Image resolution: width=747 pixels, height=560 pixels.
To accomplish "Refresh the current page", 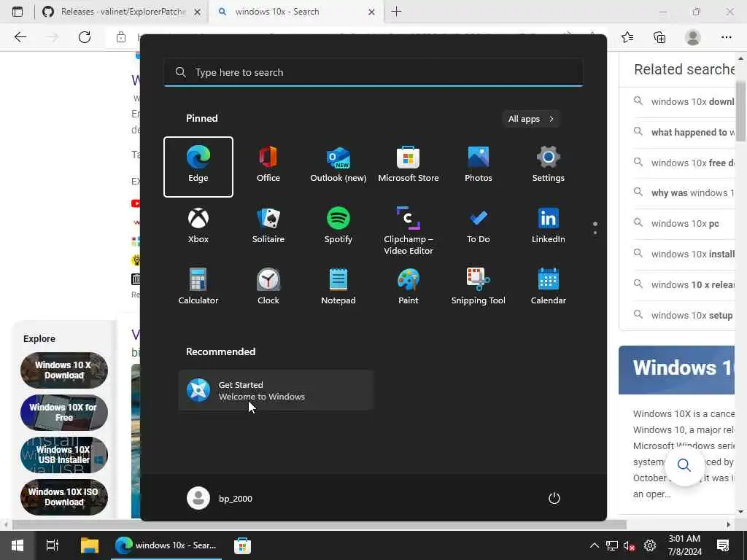I will pyautogui.click(x=85, y=37).
